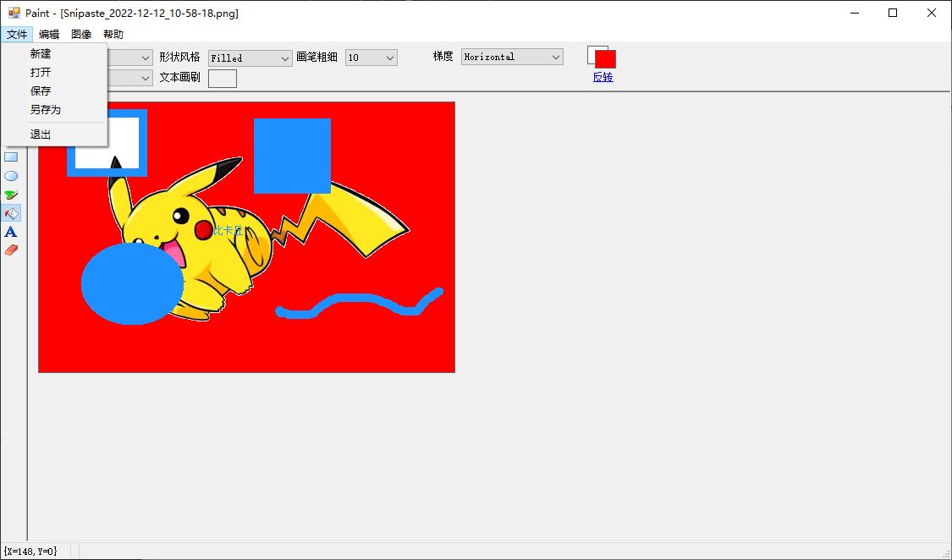Click the 形状风格 label

pyautogui.click(x=179, y=57)
